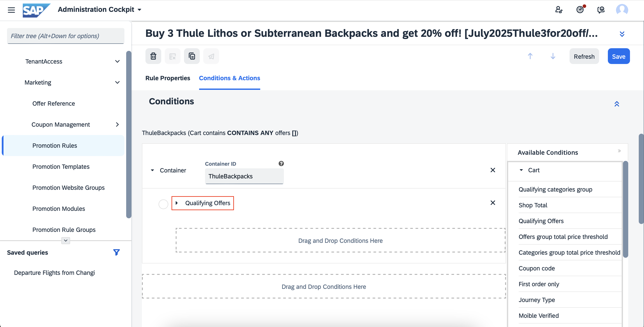Open the Container ID help question icon
The width and height of the screenshot is (644, 327).
281,164
